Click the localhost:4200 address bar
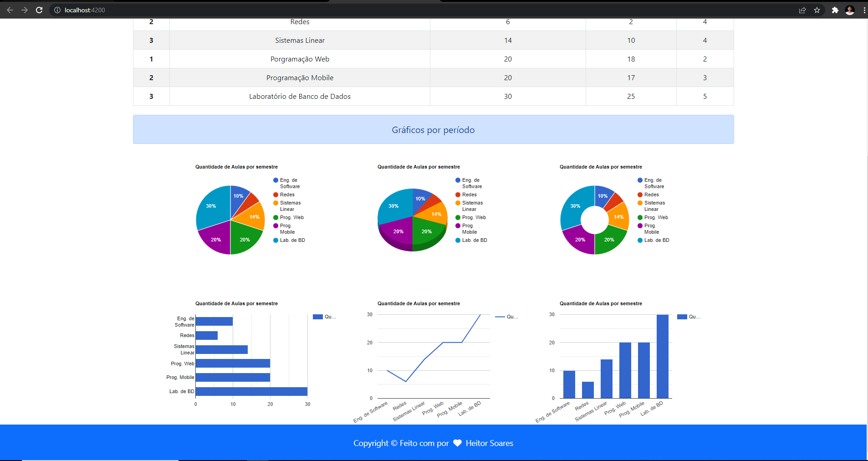The image size is (868, 461). tap(424, 10)
